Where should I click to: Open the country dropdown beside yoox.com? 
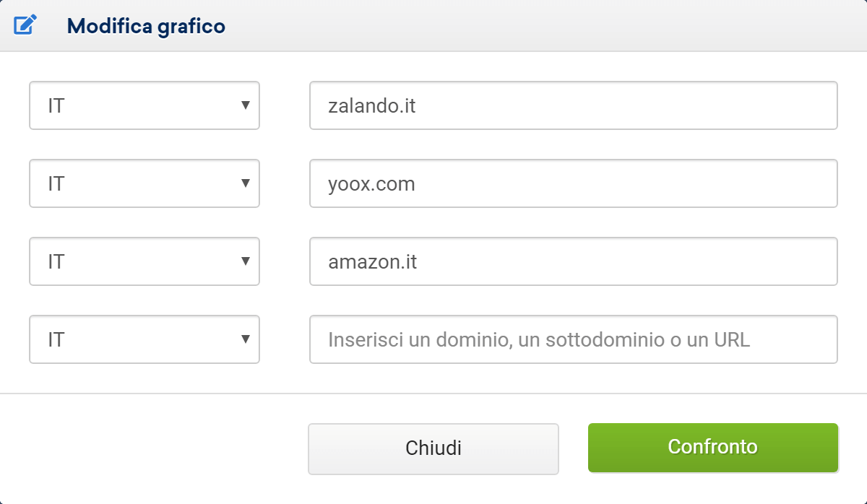(x=144, y=183)
